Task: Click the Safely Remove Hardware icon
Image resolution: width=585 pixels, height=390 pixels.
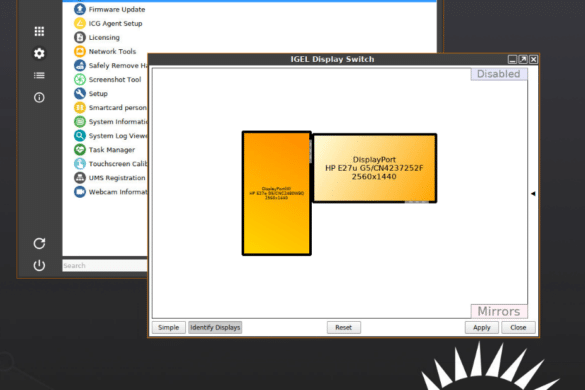Action: pyautogui.click(x=79, y=65)
